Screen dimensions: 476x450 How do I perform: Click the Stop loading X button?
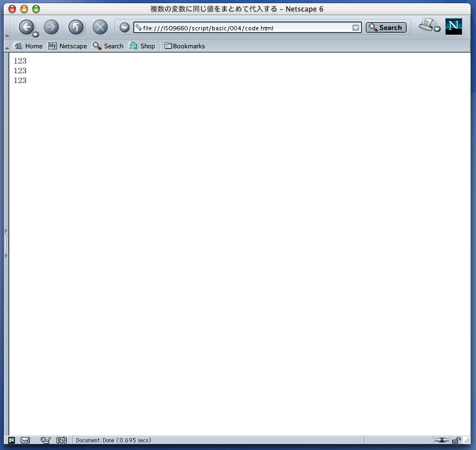[x=100, y=27]
